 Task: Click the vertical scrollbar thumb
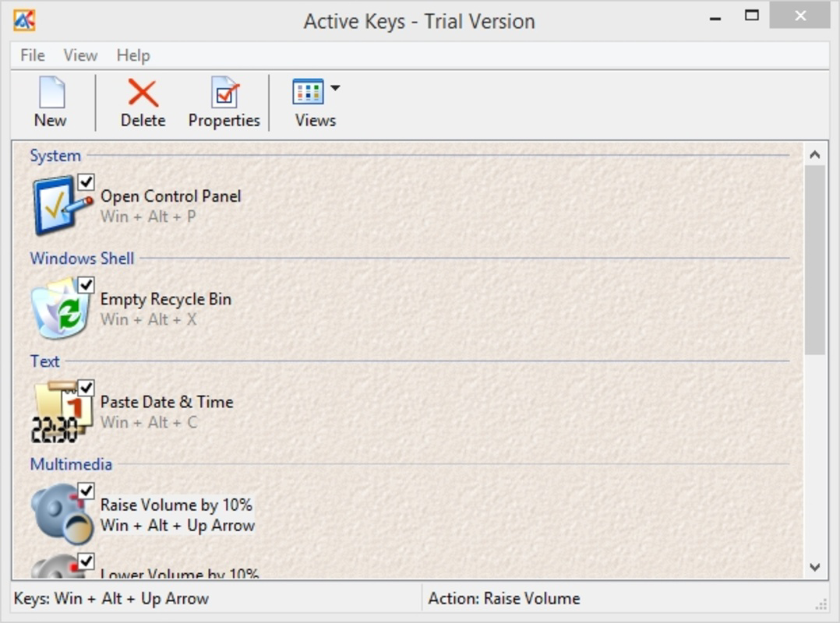[x=815, y=259]
